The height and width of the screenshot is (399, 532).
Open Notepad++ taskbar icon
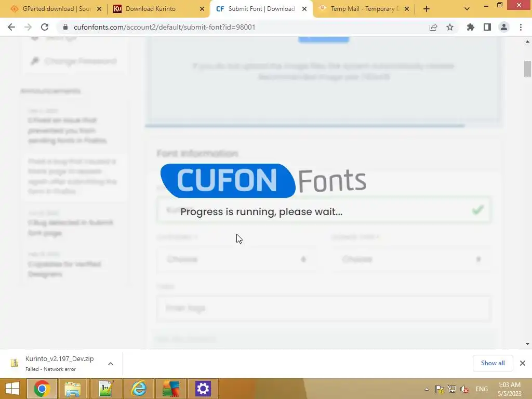pyautogui.click(x=106, y=389)
